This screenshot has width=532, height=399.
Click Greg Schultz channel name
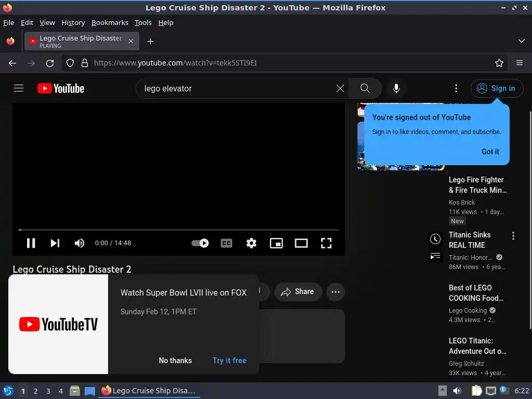click(466, 363)
